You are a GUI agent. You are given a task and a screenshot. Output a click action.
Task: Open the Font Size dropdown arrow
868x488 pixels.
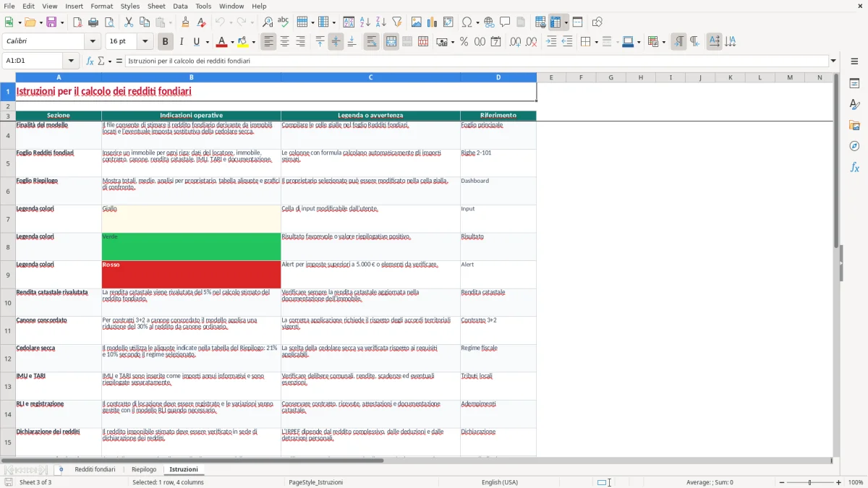145,42
